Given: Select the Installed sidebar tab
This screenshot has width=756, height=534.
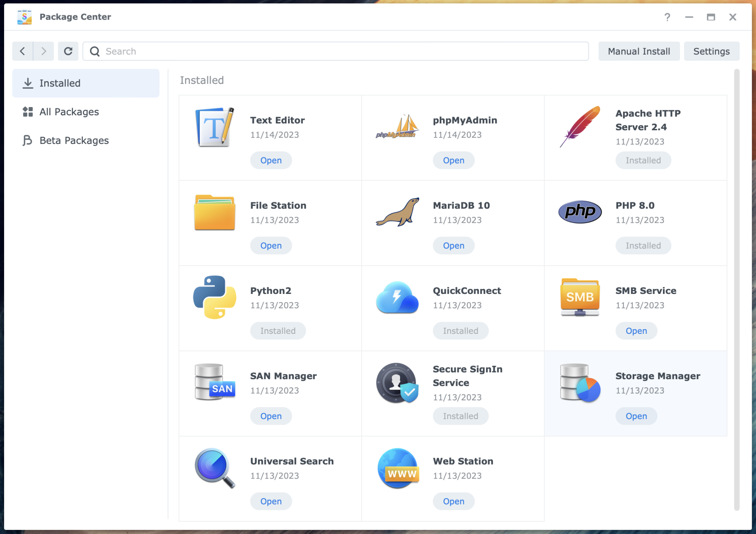Looking at the screenshot, I should [60, 83].
